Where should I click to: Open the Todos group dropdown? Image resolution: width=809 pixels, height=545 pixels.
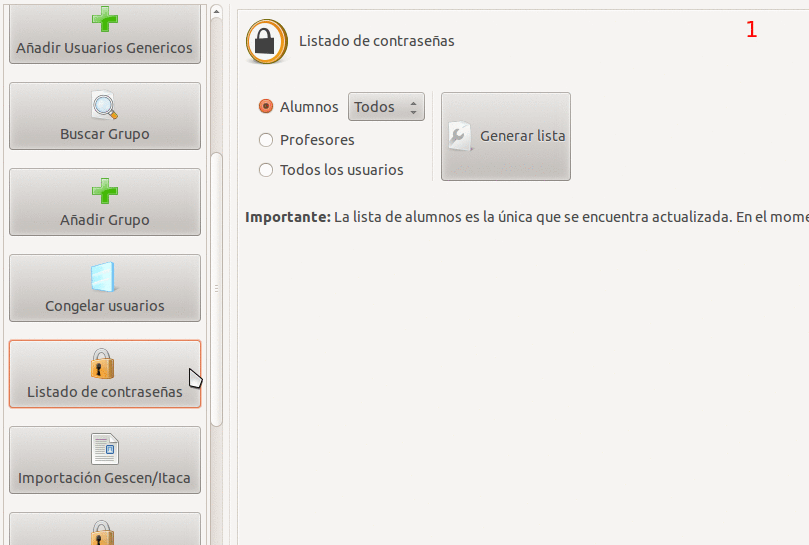[386, 107]
